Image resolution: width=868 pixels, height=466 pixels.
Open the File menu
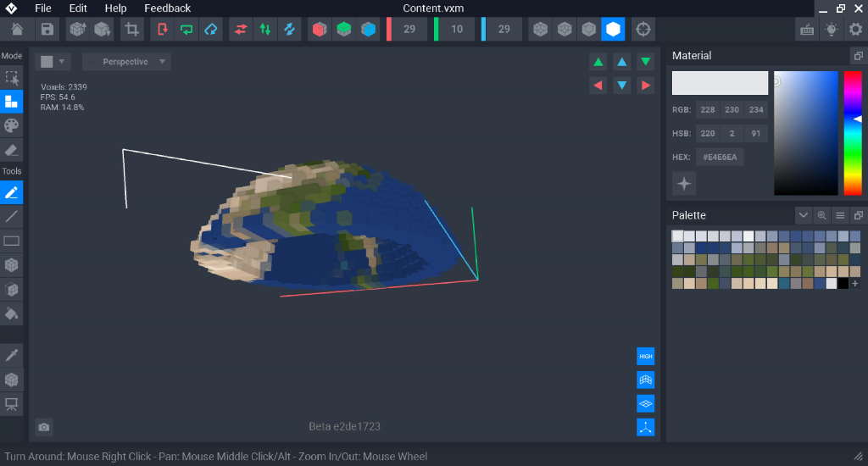[42, 8]
